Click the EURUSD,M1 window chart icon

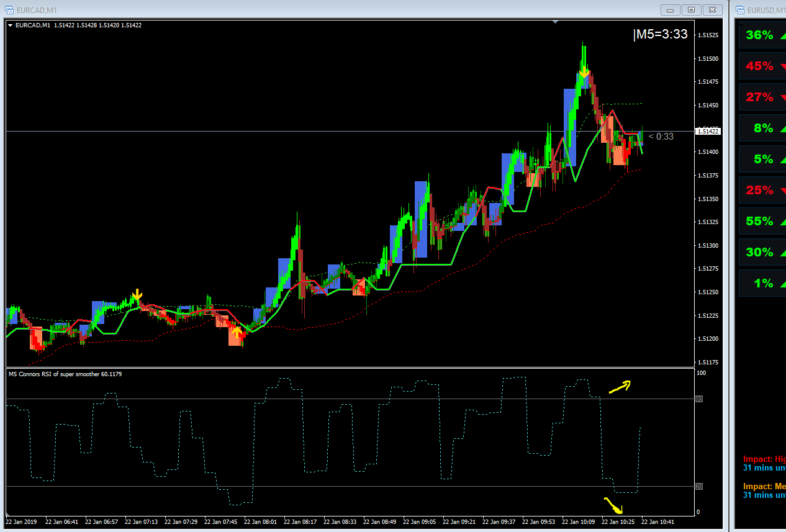click(x=740, y=9)
